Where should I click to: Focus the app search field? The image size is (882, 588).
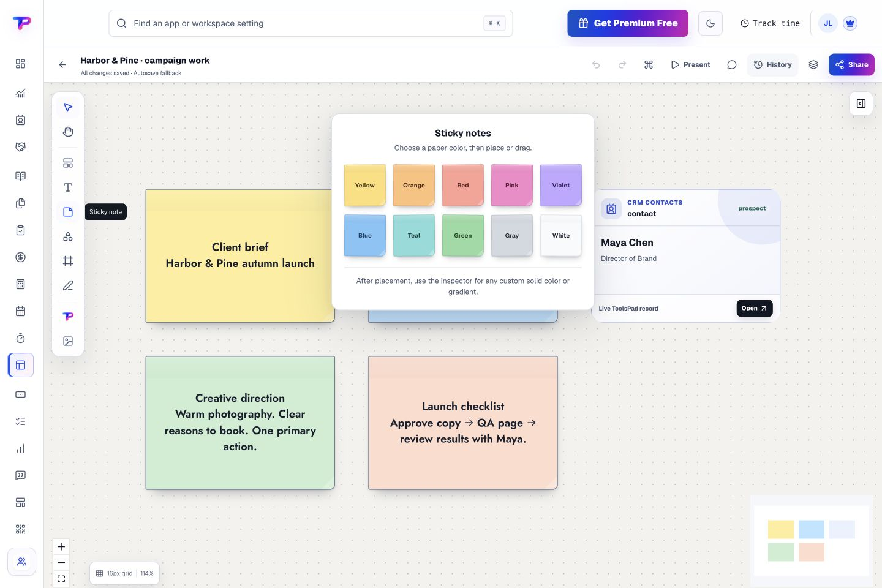point(311,23)
